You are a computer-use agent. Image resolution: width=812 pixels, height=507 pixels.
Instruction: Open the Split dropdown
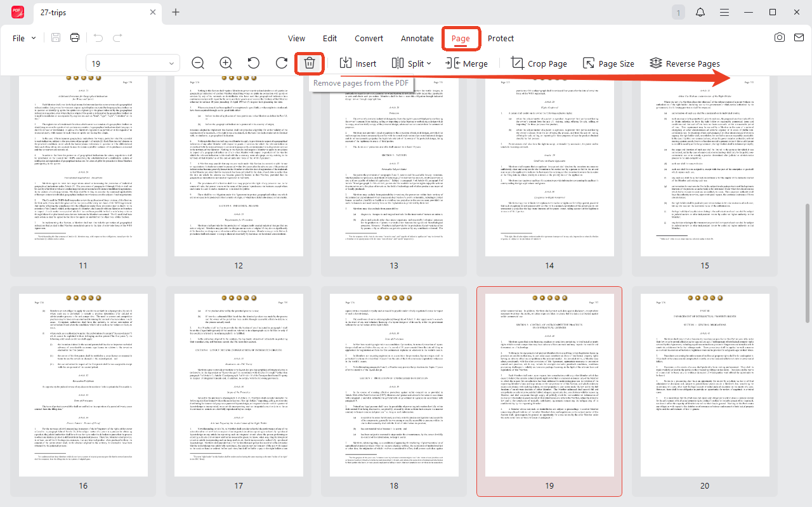click(x=411, y=63)
